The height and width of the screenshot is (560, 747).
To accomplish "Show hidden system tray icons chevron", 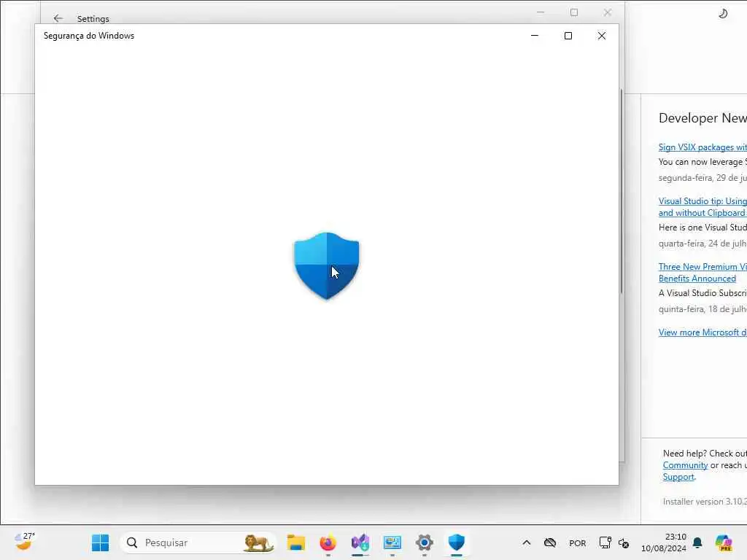I will tap(527, 542).
